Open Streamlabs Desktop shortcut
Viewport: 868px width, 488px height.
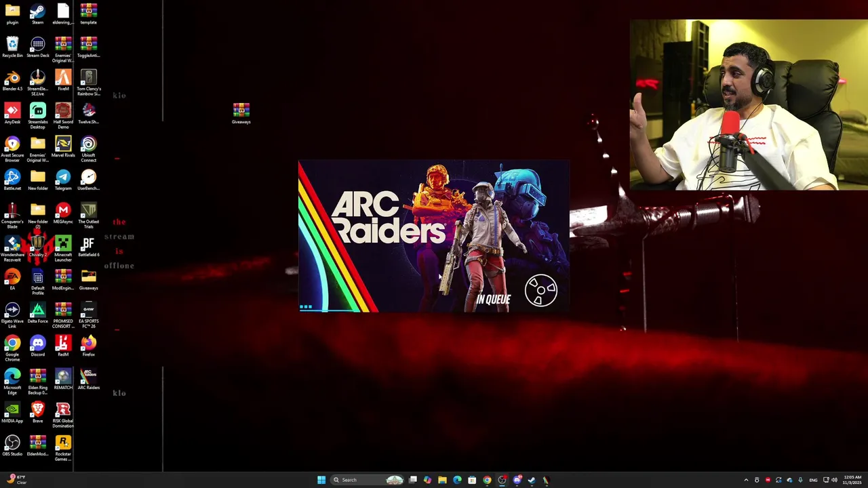37,116
